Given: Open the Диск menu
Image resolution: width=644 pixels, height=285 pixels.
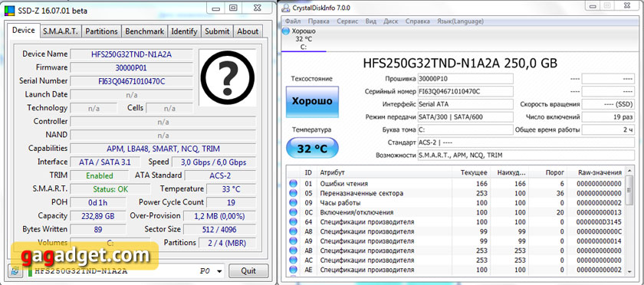Looking at the screenshot, I should click(x=390, y=21).
